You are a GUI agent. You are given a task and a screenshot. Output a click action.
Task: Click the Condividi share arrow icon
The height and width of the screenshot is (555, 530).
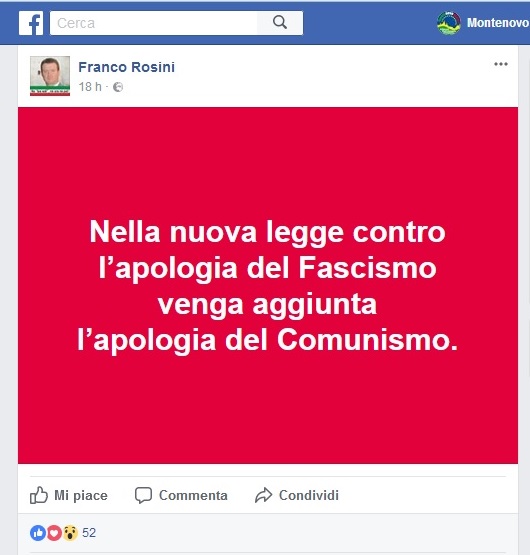pos(263,495)
